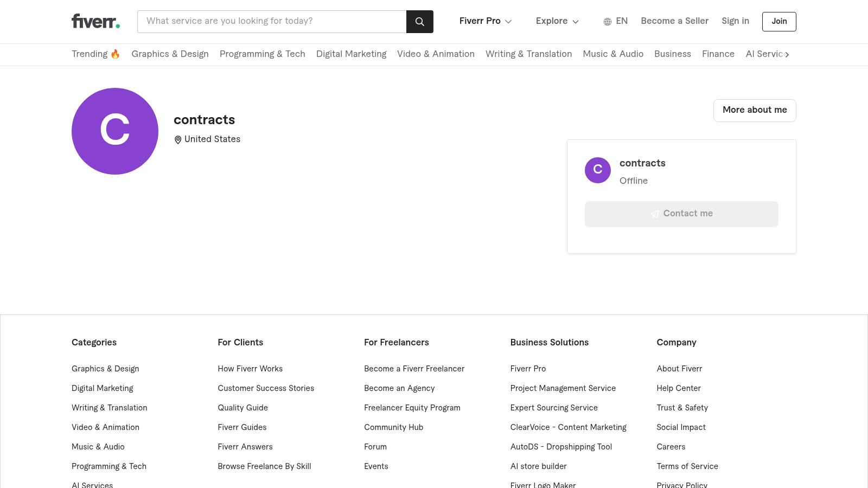Open the Programming & Tech category
This screenshot has height=488, width=868.
[x=262, y=54]
